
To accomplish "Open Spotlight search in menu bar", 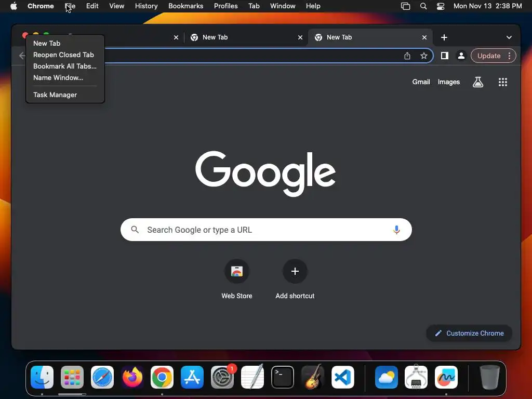I will [423, 6].
